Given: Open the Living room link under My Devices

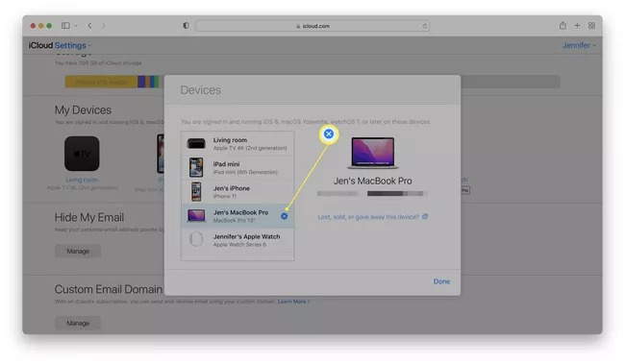Looking at the screenshot, I should (x=82, y=180).
